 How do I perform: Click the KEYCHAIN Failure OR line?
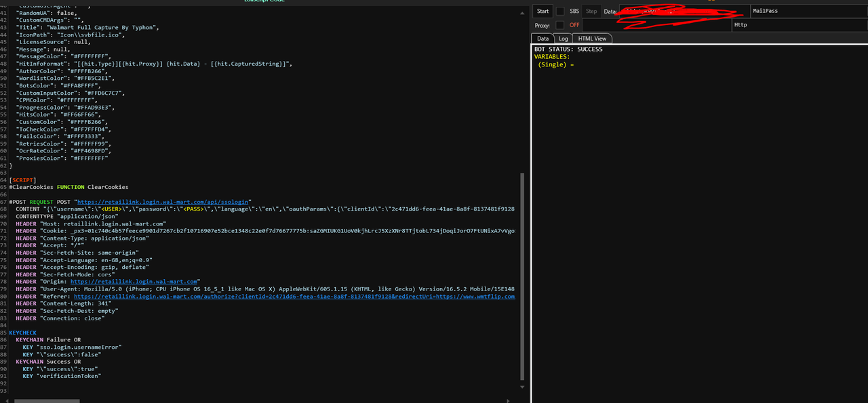tap(49, 339)
